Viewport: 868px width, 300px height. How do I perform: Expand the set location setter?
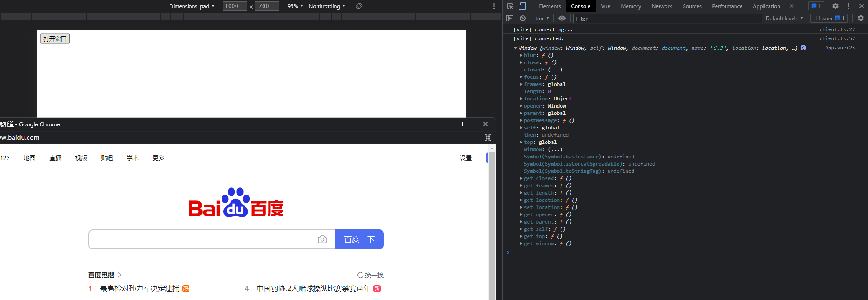[x=521, y=207]
